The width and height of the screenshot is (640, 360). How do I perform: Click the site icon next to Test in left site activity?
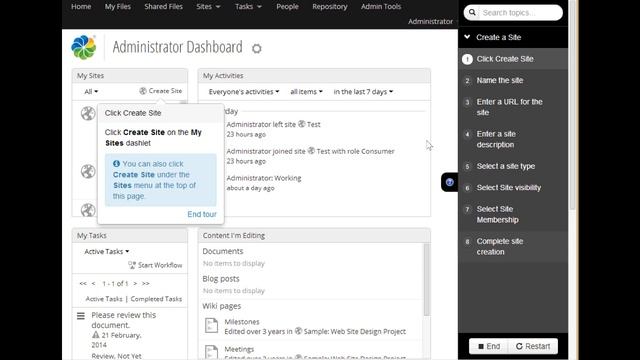click(x=302, y=124)
